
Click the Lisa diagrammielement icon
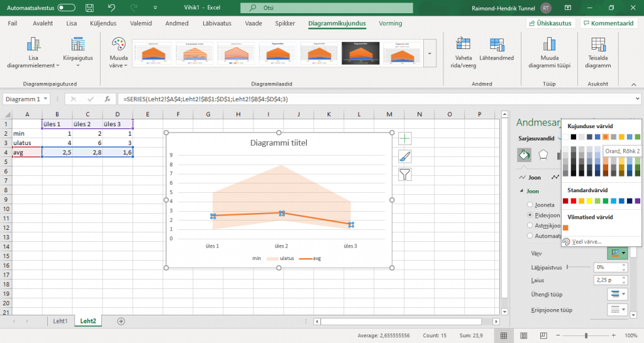point(33,45)
